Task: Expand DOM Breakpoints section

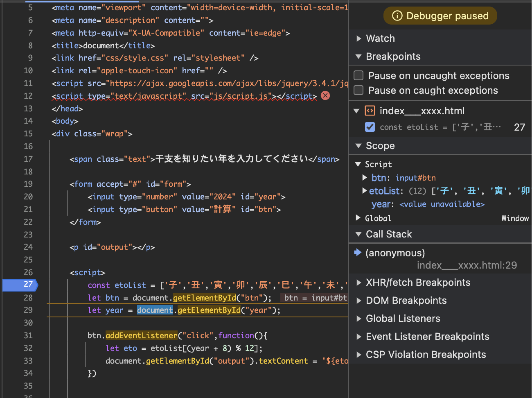Action: [359, 301]
